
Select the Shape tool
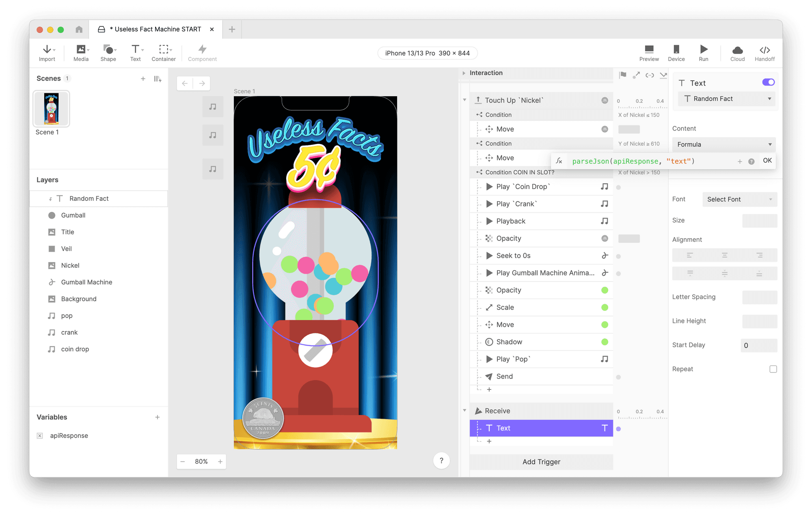point(108,53)
